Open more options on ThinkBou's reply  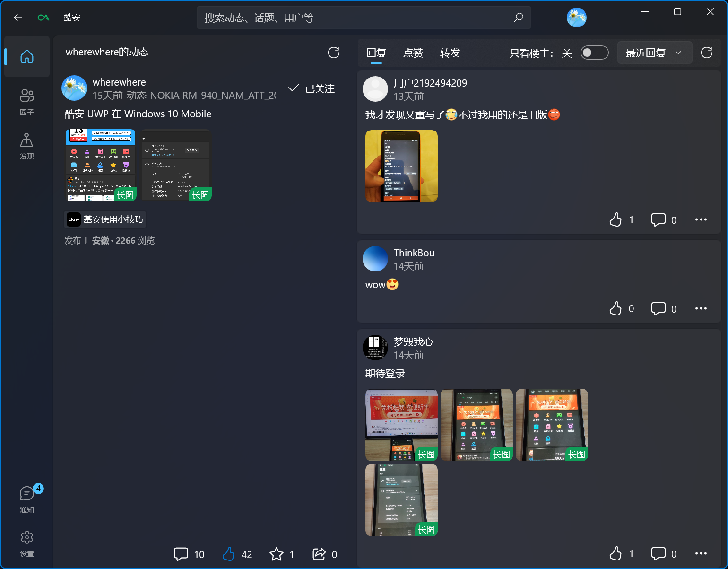(701, 308)
